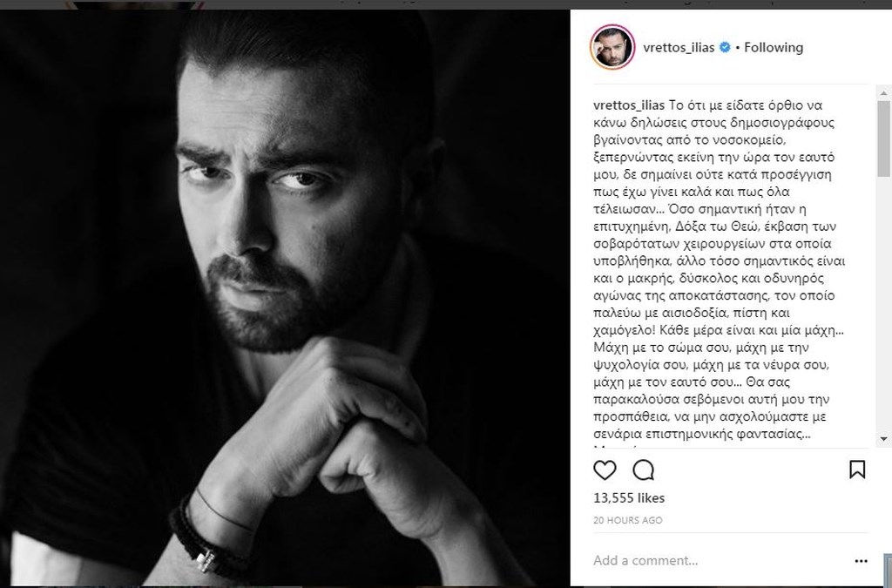This screenshot has width=892, height=588.
Task: Click the black-and-white portrait photo
Action: tap(285, 298)
